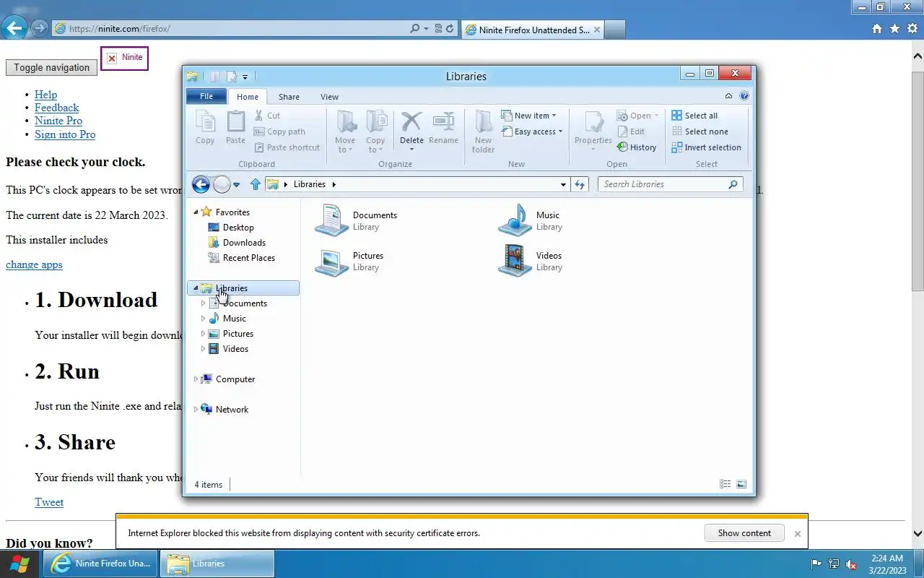Open the Music library in the main pane
Viewport: 924px width, 578px height.
click(530, 220)
